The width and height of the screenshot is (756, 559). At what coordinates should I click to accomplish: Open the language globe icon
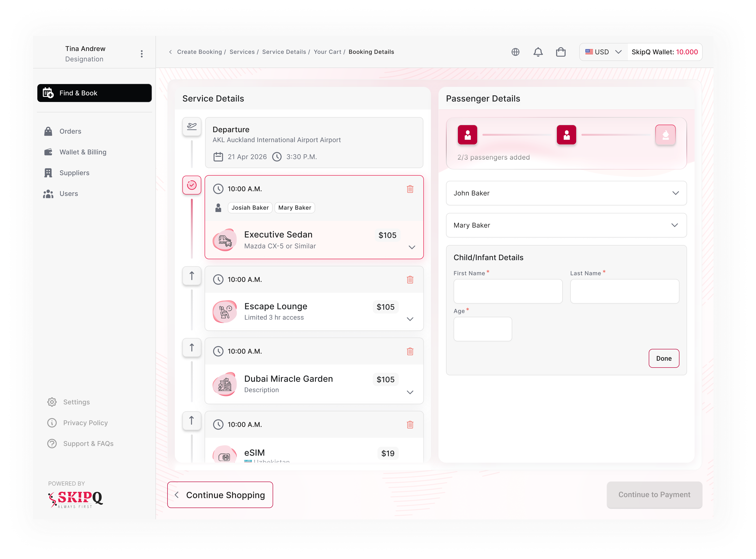click(515, 52)
